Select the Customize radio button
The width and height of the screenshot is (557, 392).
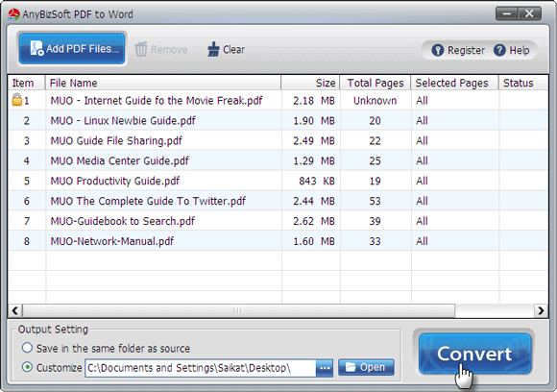27,367
